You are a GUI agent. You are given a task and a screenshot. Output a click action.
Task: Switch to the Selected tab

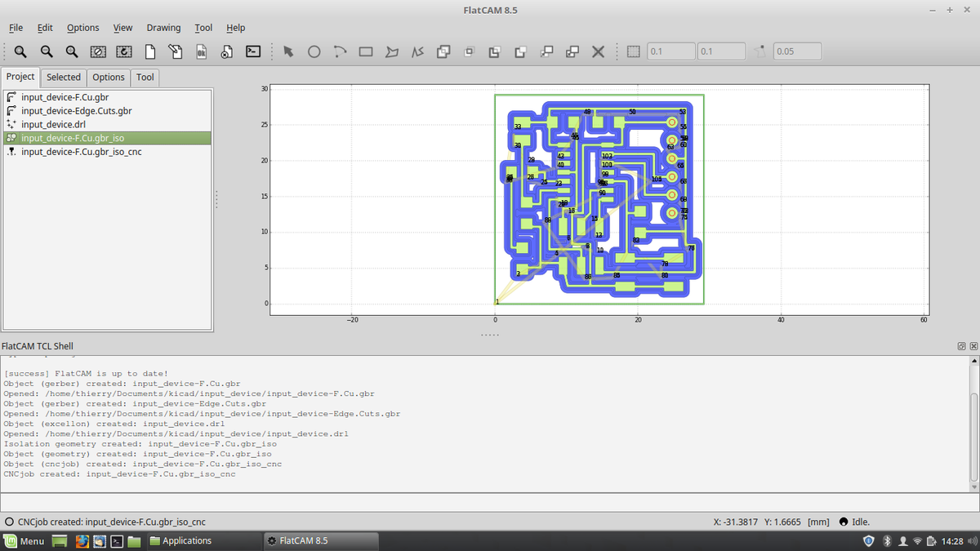[x=64, y=78]
